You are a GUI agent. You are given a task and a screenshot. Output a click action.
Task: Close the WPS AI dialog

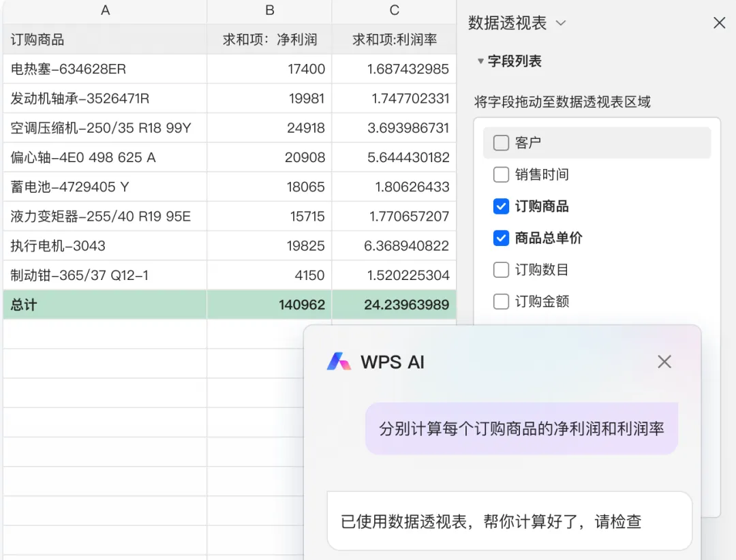pyautogui.click(x=664, y=362)
